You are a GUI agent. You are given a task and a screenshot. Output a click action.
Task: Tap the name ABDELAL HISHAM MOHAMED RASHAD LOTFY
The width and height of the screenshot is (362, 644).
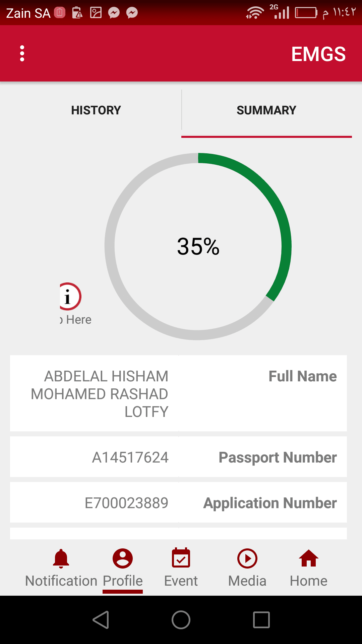[100, 394]
